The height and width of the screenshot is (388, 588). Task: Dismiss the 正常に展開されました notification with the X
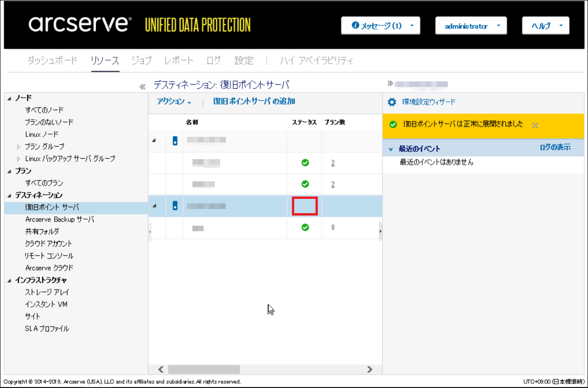[x=535, y=125]
